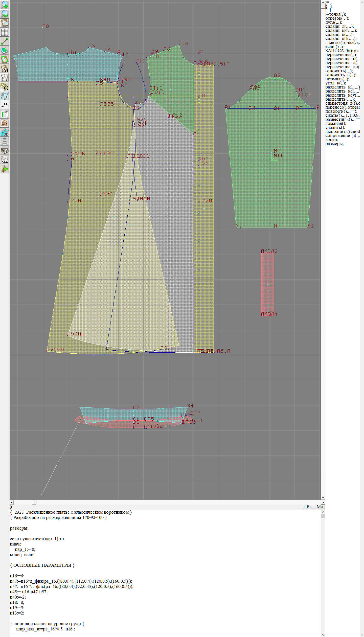Image resolution: width=364 pixels, height=637 pixels.
Task: Click the i_66. label button
Action: [5, 105]
